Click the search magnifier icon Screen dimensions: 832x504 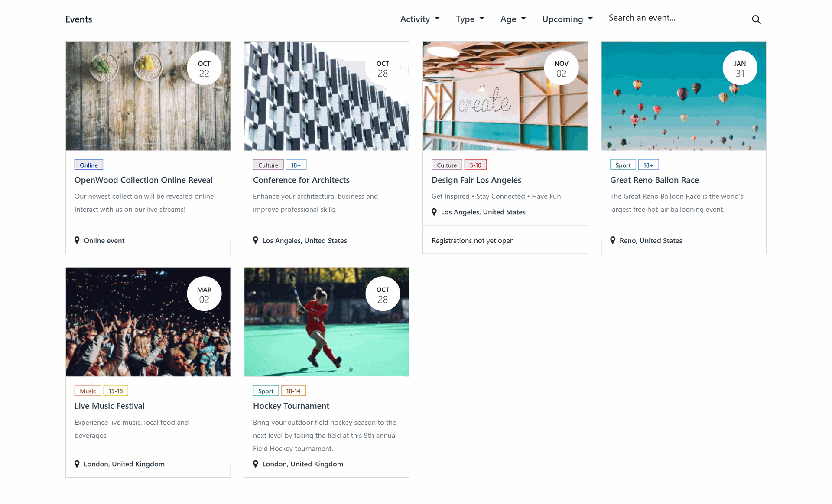756,19
